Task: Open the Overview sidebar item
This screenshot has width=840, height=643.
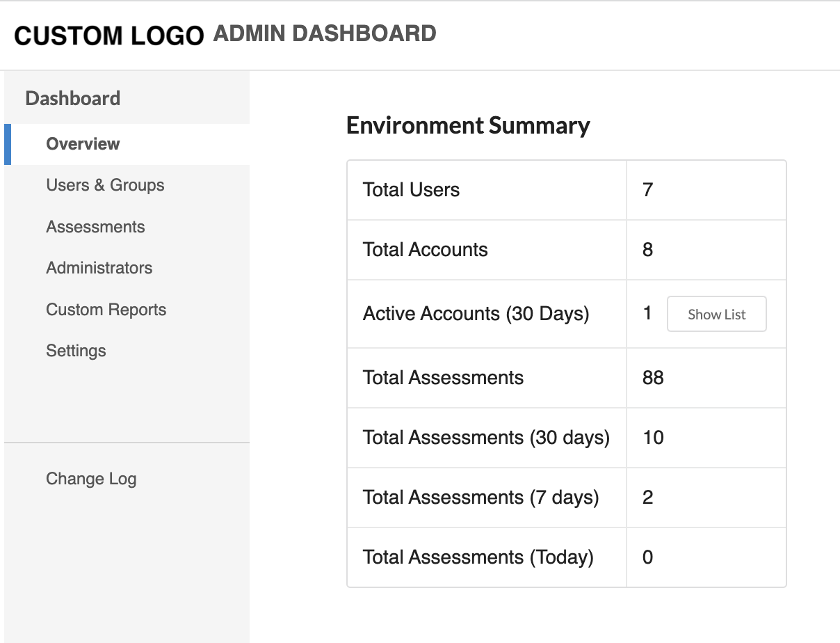Action: pos(83,144)
